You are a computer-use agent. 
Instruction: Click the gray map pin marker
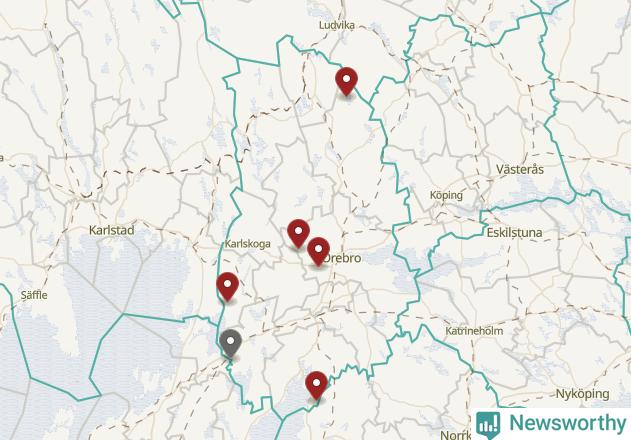pyautogui.click(x=231, y=343)
